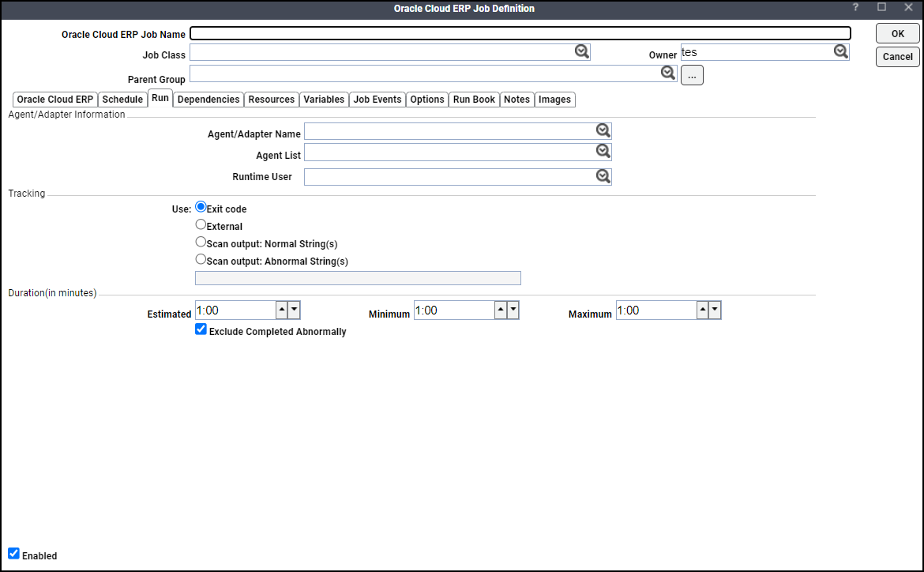Close the Job Definition dialog

tap(908, 8)
